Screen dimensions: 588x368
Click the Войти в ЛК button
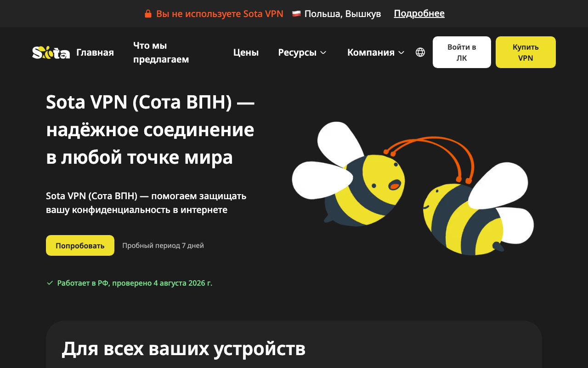point(462,52)
